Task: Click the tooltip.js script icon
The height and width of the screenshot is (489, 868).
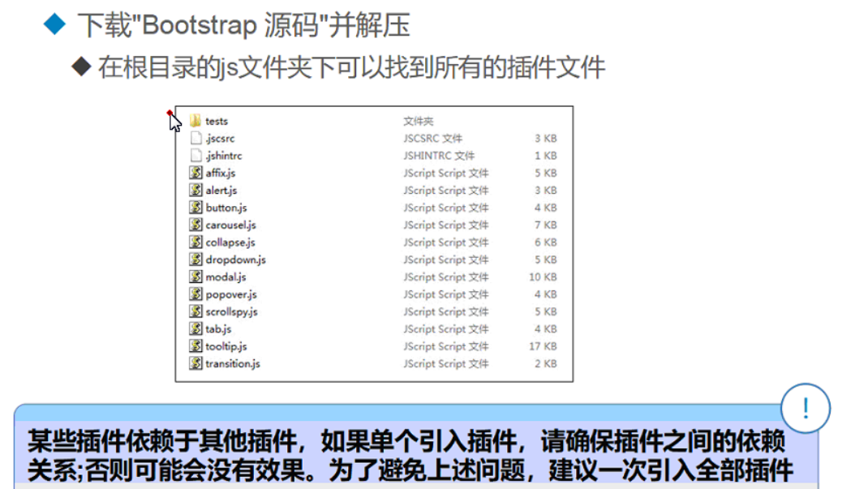Action: (x=196, y=345)
